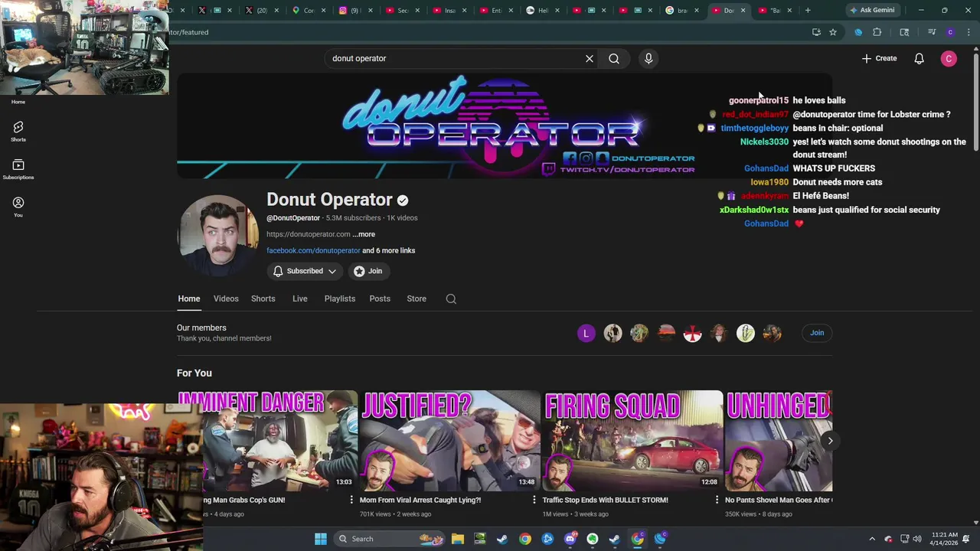Click Join button in Our members row
The height and width of the screenshot is (551, 980).
pyautogui.click(x=817, y=333)
